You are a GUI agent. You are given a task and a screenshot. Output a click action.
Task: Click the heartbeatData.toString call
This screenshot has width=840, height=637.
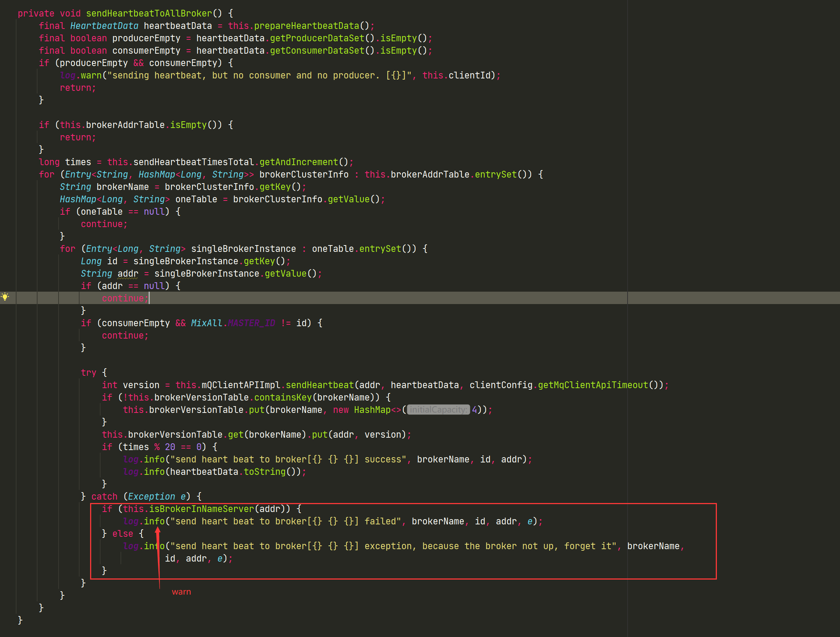(x=264, y=472)
